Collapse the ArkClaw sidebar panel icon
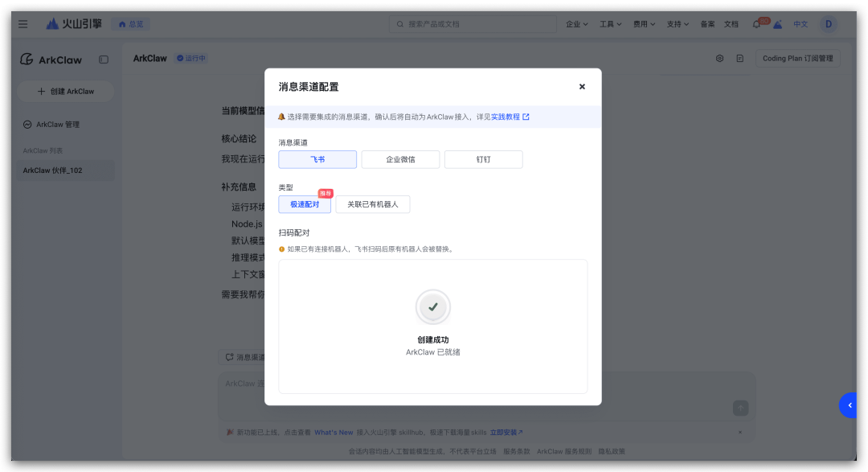This screenshot has width=868, height=472. click(x=104, y=60)
